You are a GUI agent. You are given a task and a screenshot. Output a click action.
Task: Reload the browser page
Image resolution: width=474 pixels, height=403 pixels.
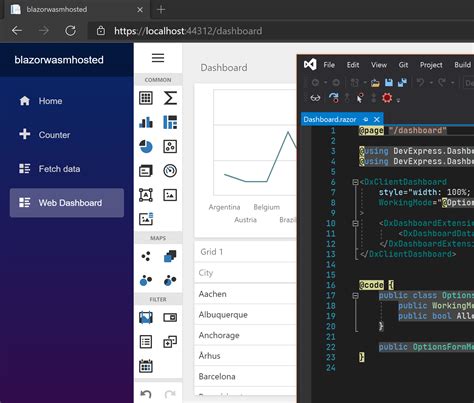click(70, 31)
